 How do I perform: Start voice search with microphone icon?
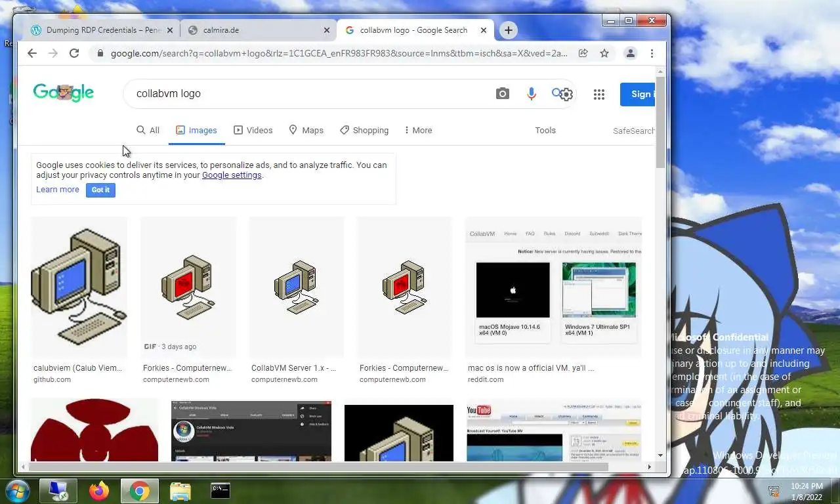pos(532,94)
